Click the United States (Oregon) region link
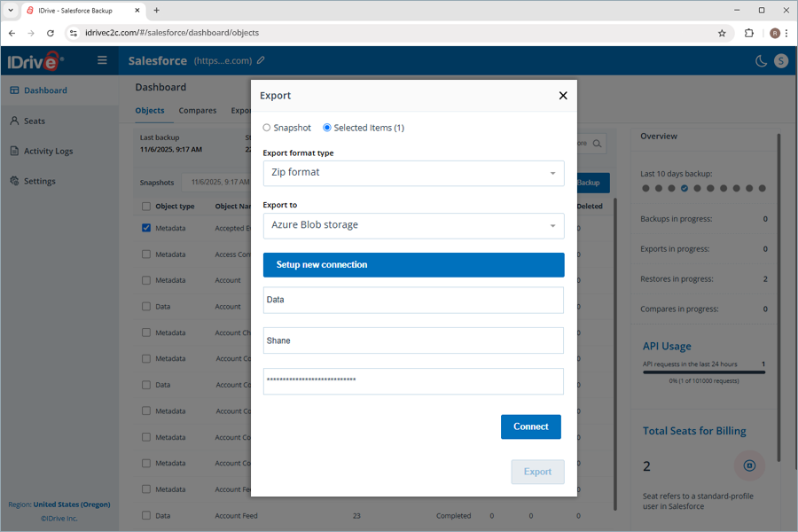This screenshot has height=532, width=798. [x=72, y=505]
